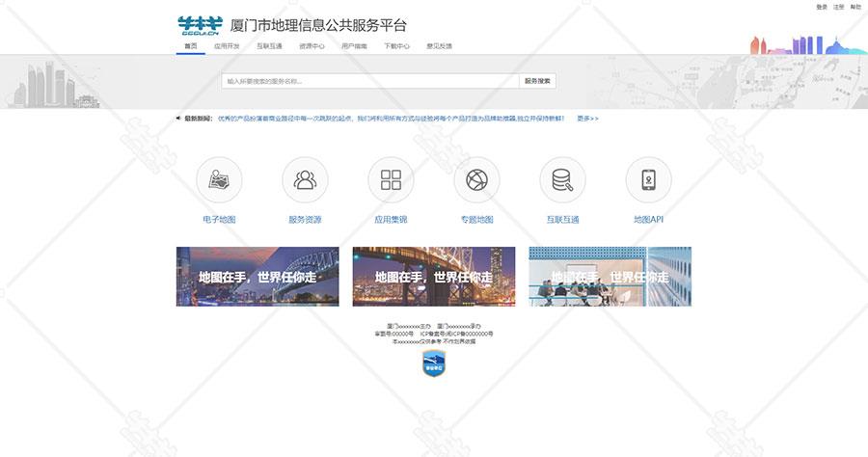868x457 pixels.
Task: Open the 应用开发 navigation item
Action: tap(227, 46)
